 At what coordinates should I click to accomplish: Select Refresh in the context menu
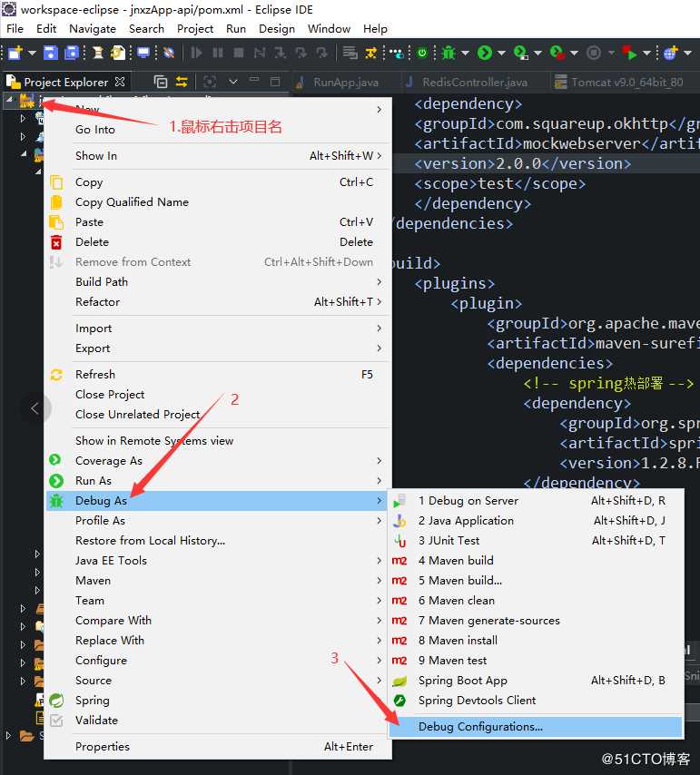pos(218,375)
